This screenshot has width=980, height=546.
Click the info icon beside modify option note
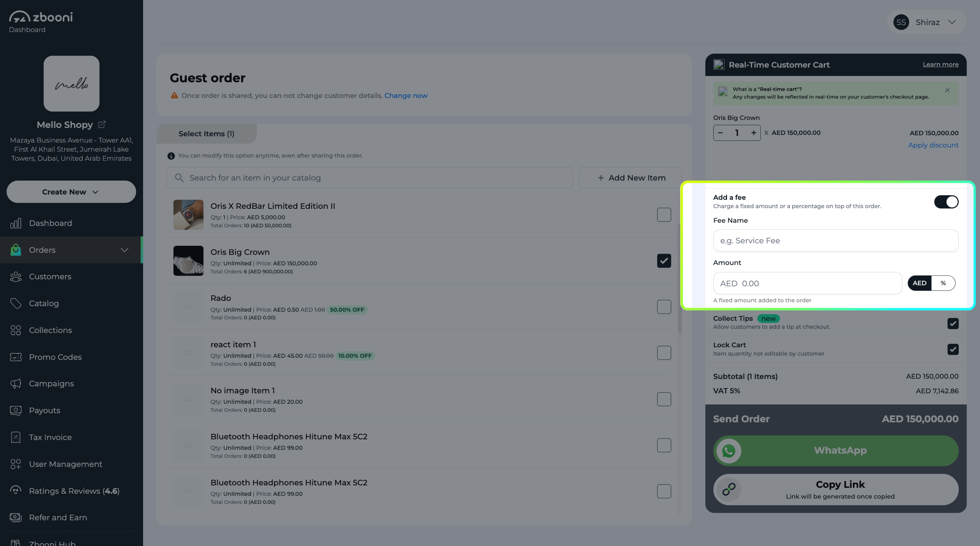click(171, 156)
